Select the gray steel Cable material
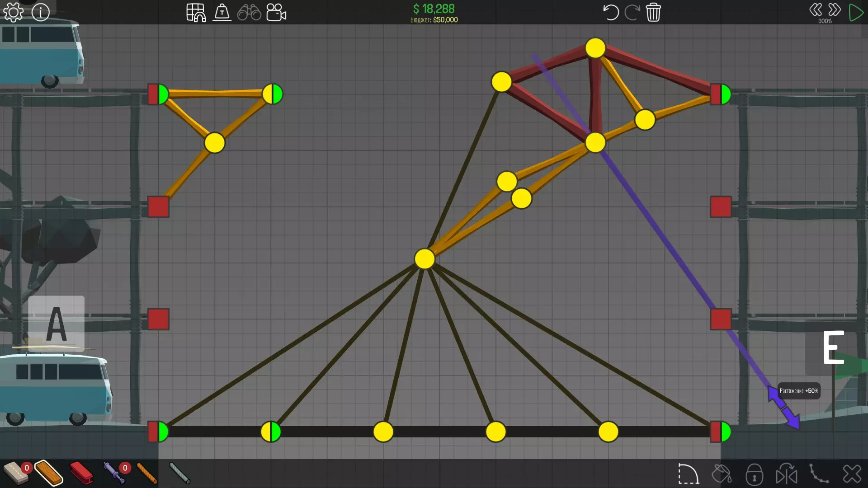Screen dimensions: 868x488 click(179, 473)
